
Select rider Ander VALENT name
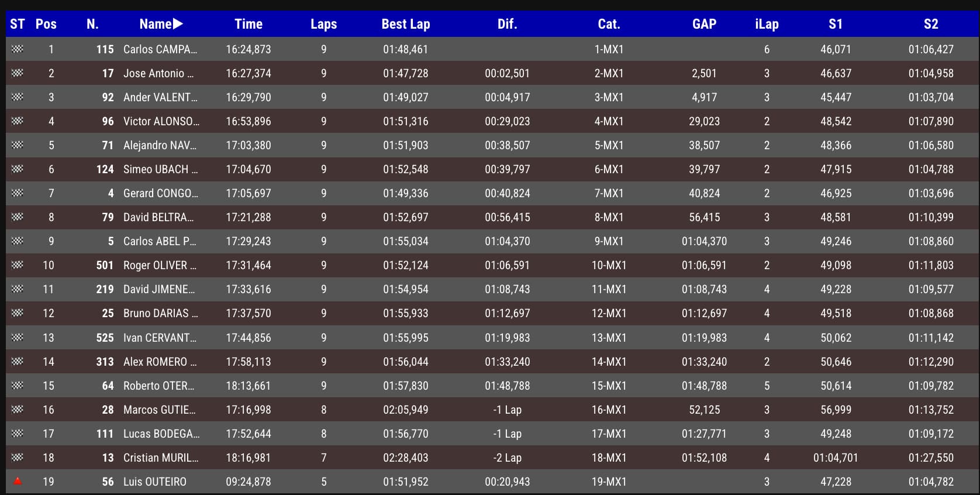(160, 97)
